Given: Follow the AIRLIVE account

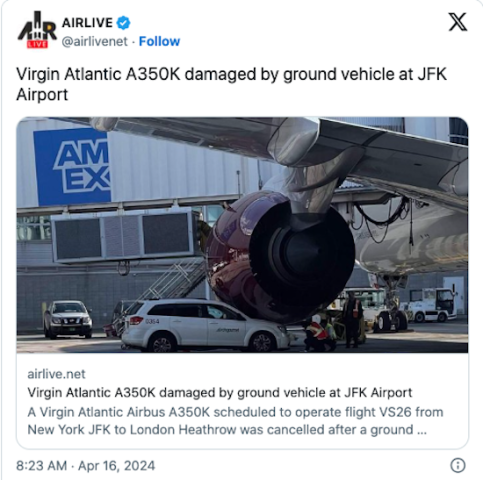Looking at the screenshot, I should [159, 41].
